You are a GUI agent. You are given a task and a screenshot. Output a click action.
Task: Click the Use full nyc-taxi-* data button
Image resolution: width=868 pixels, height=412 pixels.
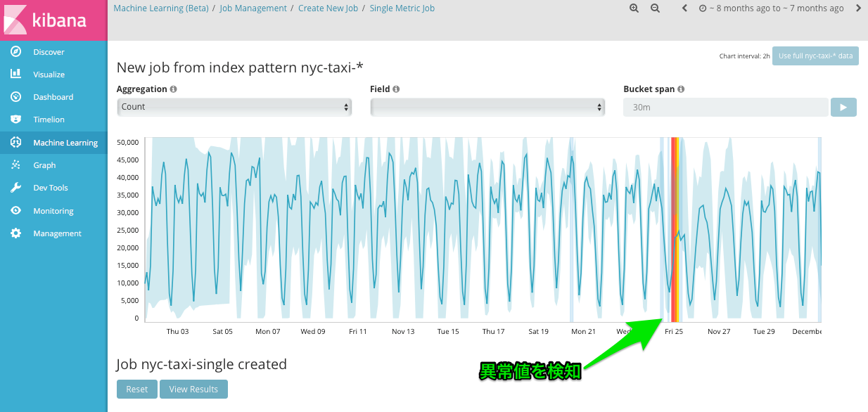click(x=815, y=56)
